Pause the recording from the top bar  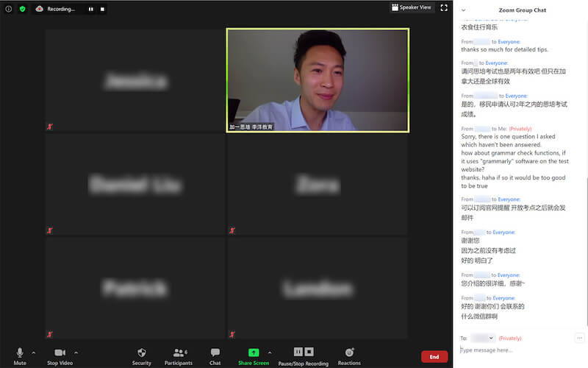coord(91,9)
